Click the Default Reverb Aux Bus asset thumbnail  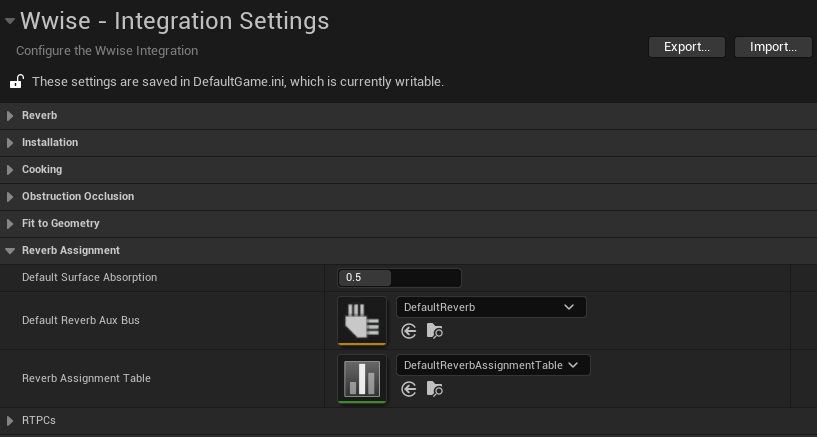tap(362, 321)
